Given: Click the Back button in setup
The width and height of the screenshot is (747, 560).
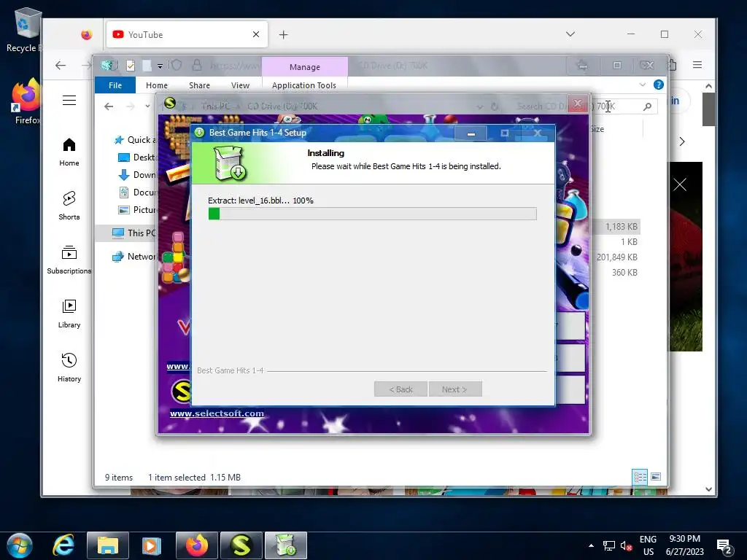Looking at the screenshot, I should (x=400, y=389).
